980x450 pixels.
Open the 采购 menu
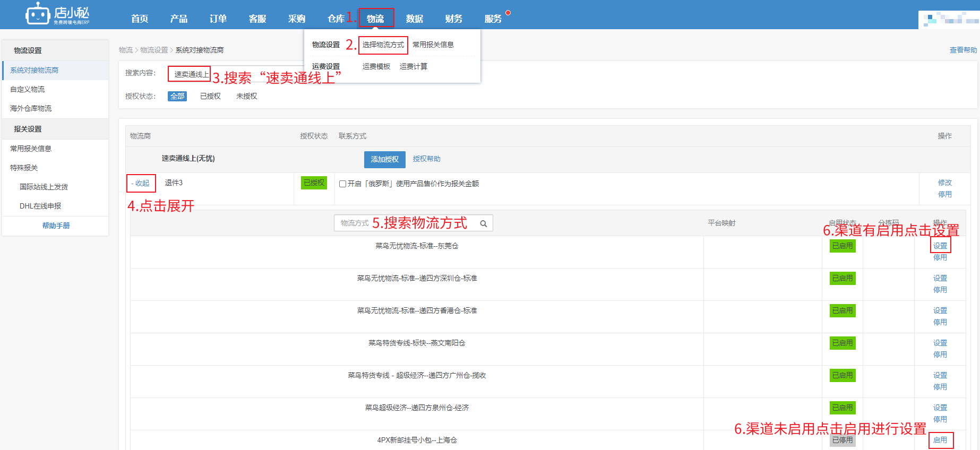click(x=297, y=19)
